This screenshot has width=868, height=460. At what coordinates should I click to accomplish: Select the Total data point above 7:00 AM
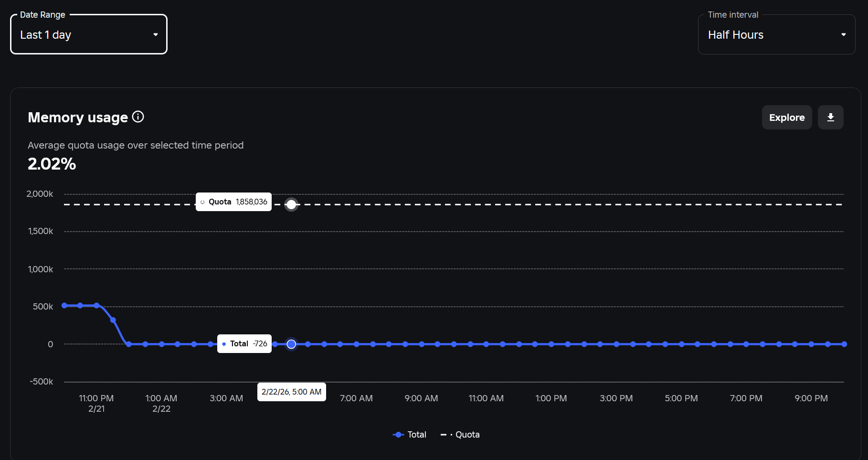(x=356, y=344)
